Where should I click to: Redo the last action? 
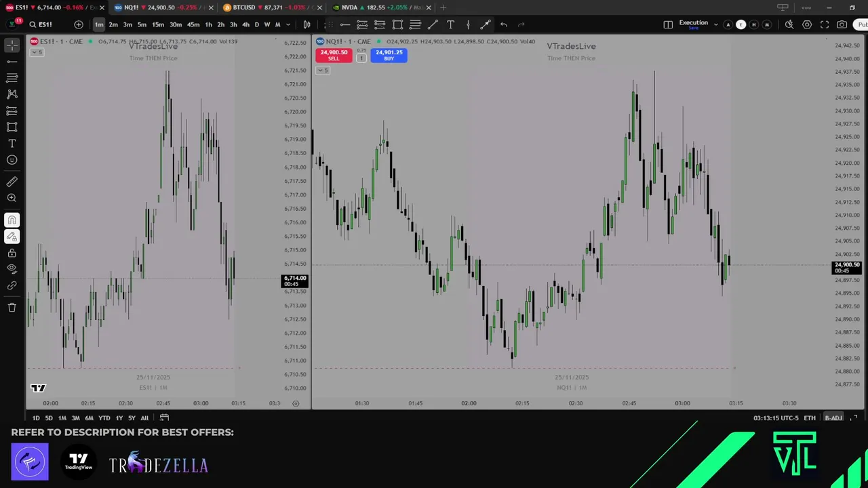[521, 24]
